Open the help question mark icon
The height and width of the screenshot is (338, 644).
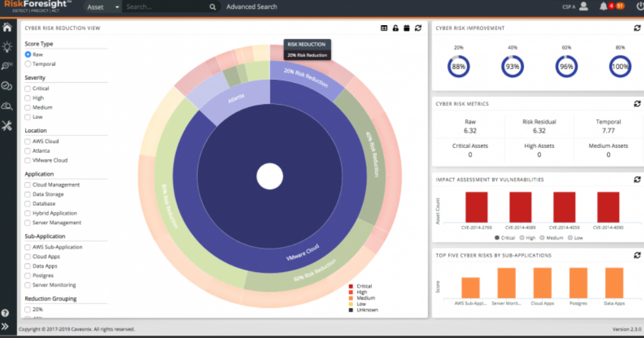tap(6, 313)
